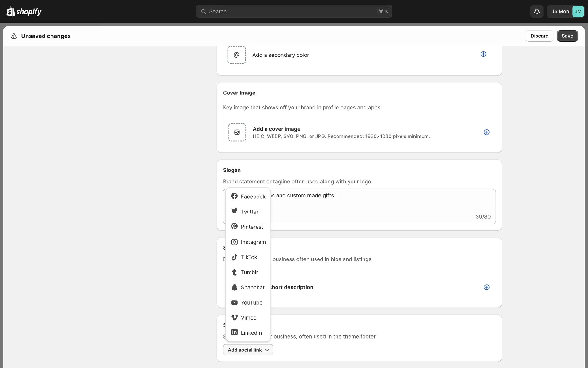
Task: Click the plus icon for secondary color
Action: tap(483, 54)
